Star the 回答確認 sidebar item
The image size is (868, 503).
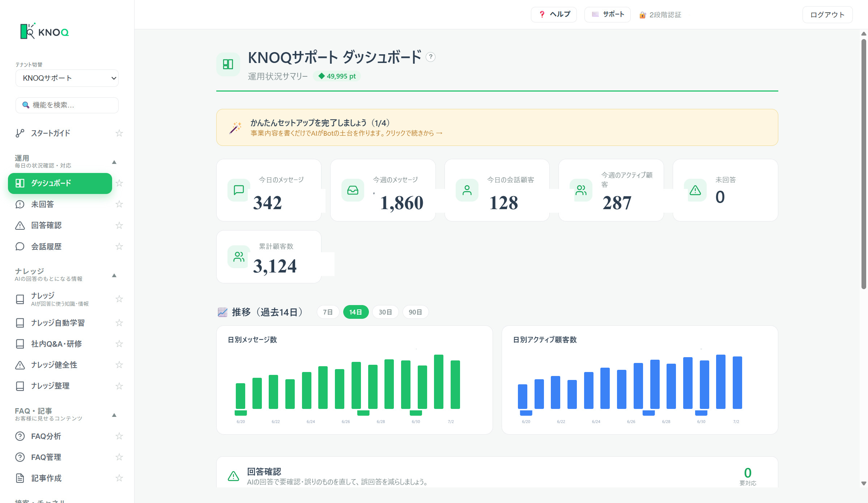tap(119, 225)
